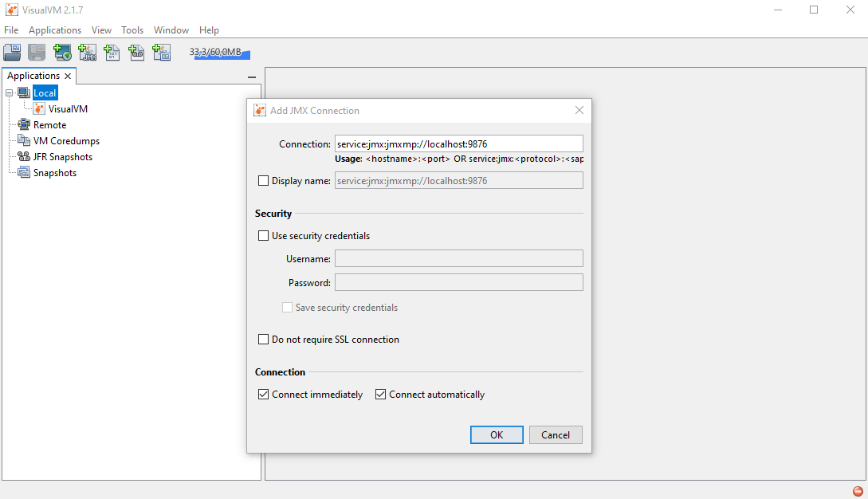Click the Add Remote Host toolbar icon

click(x=62, y=53)
